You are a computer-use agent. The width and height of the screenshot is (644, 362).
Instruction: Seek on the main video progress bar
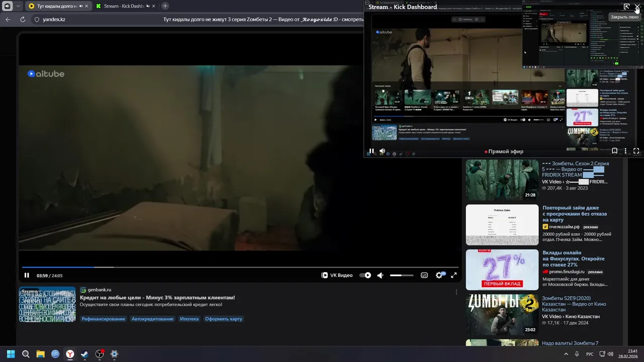pyautogui.click(x=240, y=267)
